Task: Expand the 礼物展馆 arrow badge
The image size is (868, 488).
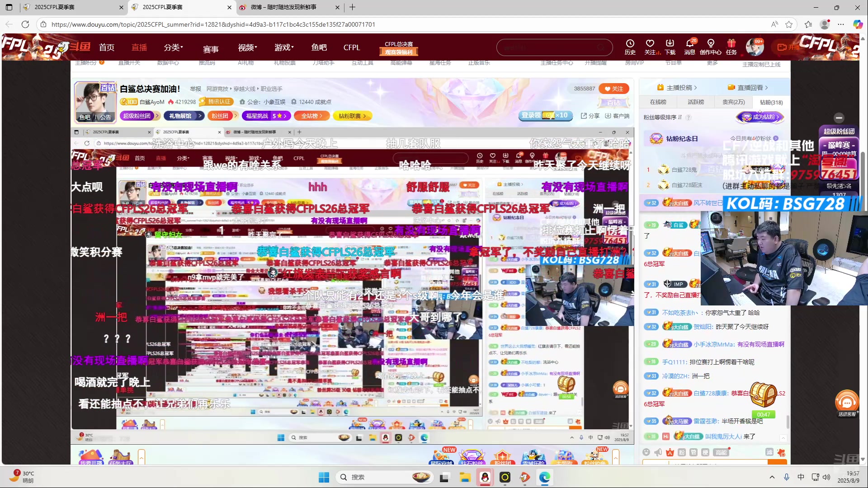Action: click(x=184, y=116)
